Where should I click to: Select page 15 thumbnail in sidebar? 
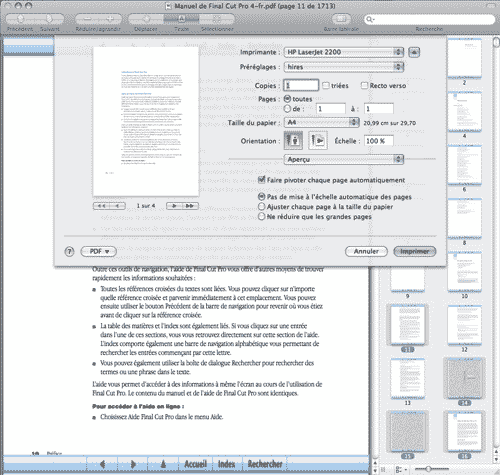pos(407,432)
